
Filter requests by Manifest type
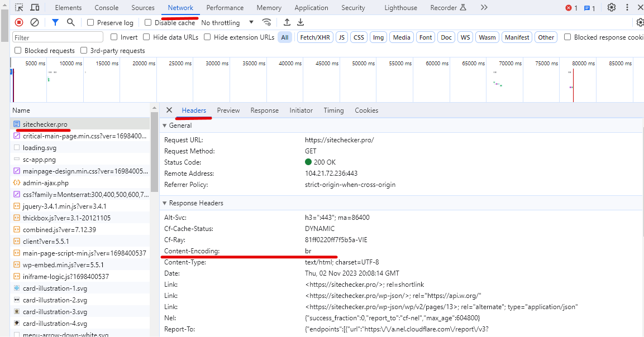517,37
